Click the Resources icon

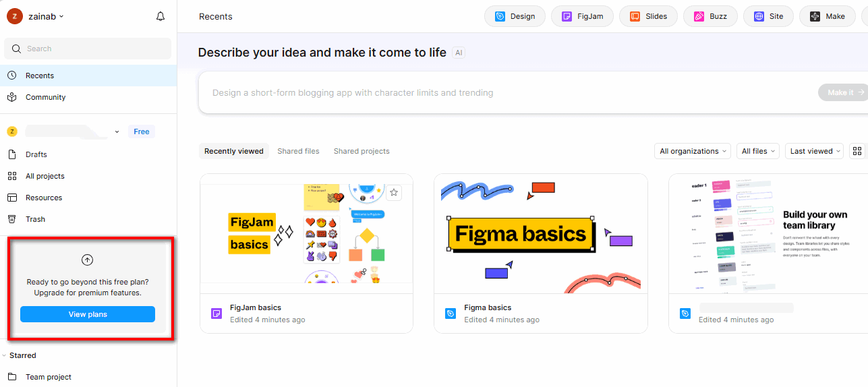click(x=12, y=198)
